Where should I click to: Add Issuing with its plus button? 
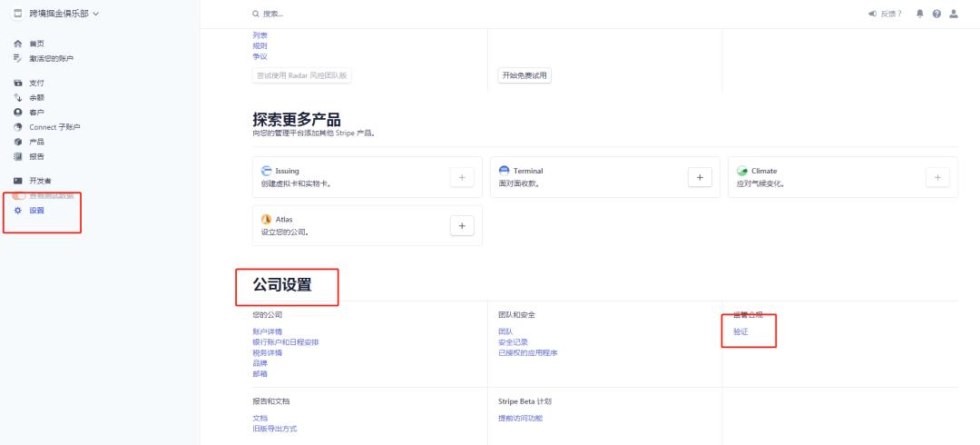pyautogui.click(x=462, y=177)
